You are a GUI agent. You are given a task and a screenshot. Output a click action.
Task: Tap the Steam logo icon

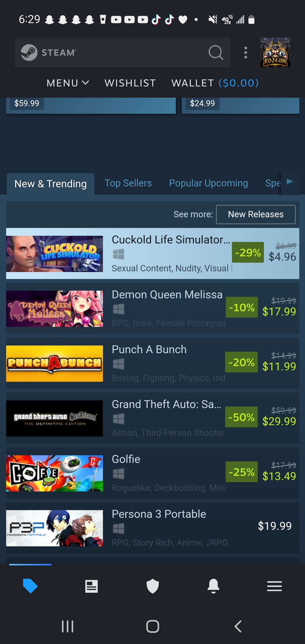pyautogui.click(x=29, y=53)
